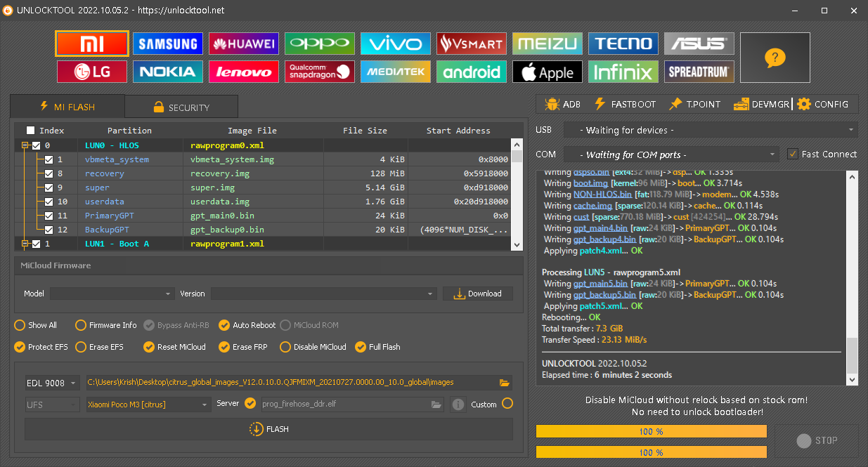Select the Tecno brand icon

point(623,44)
